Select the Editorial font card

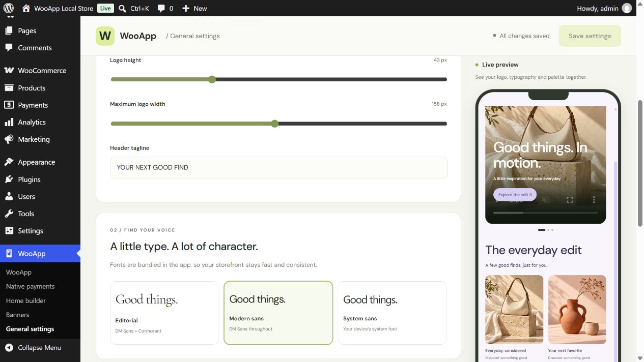(x=164, y=313)
